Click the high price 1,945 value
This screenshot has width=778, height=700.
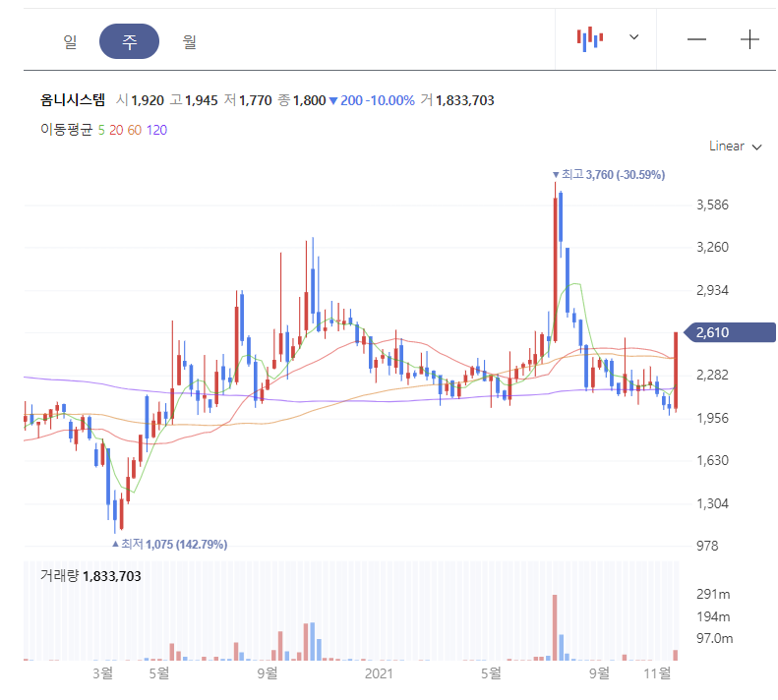tap(202, 100)
